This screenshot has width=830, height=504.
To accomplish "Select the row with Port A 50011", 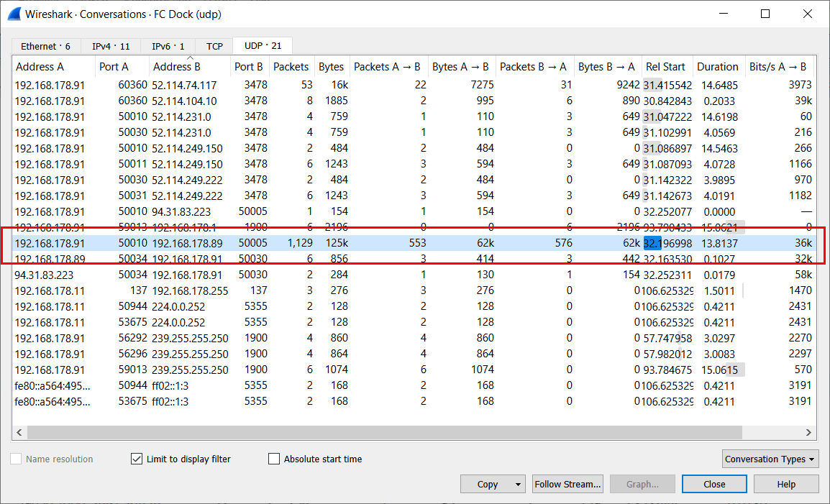I will point(414,164).
